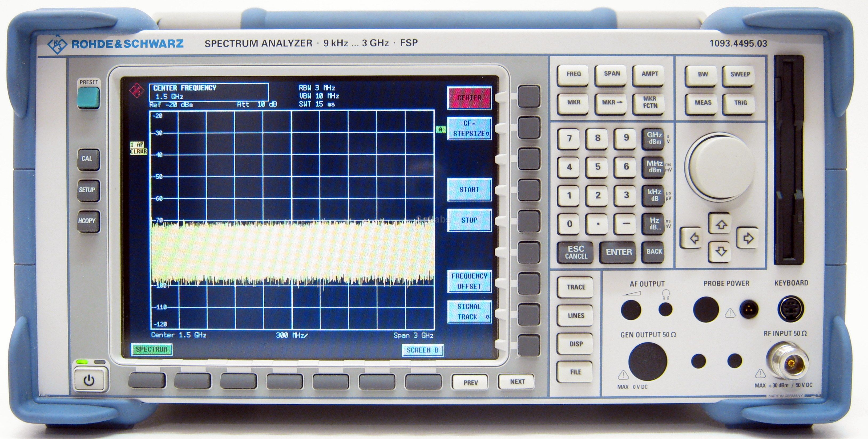Open the CF-STEPSIZE submenu softkey
868x439 pixels.
[469, 128]
